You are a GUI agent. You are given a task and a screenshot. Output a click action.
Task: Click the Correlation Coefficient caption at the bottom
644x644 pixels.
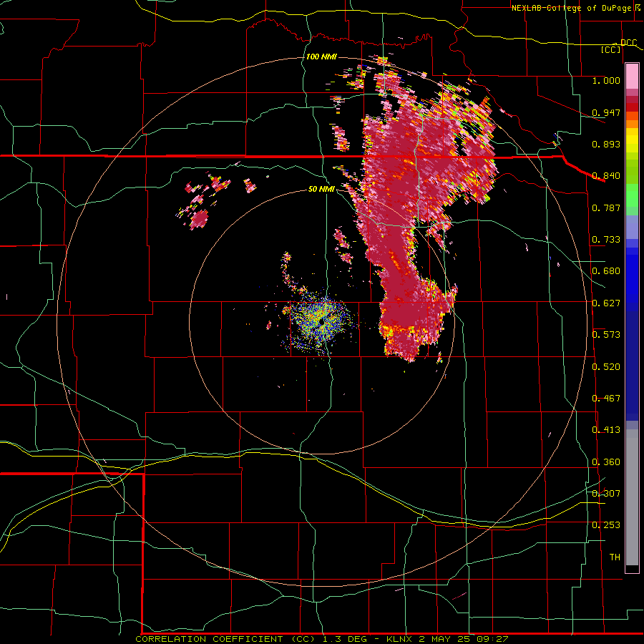(x=321, y=639)
